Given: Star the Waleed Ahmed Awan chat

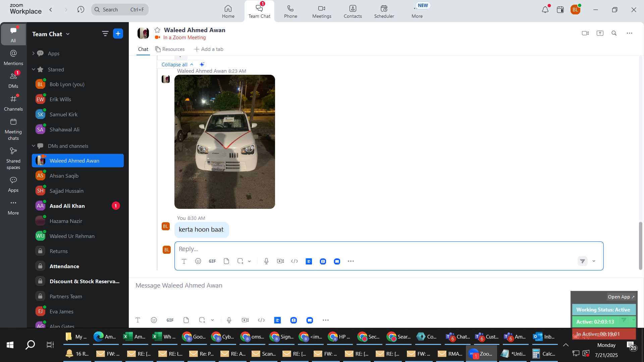Looking at the screenshot, I should (157, 30).
